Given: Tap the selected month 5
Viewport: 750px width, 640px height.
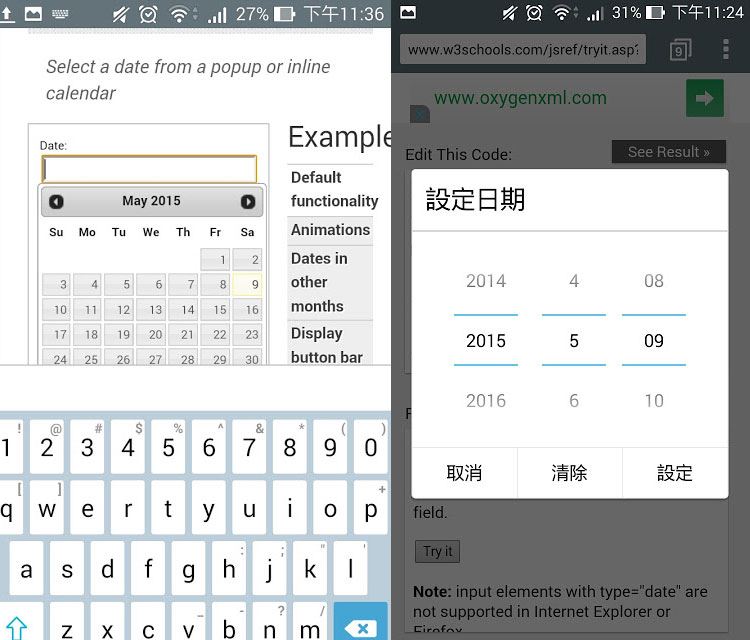Looking at the screenshot, I should point(574,341).
